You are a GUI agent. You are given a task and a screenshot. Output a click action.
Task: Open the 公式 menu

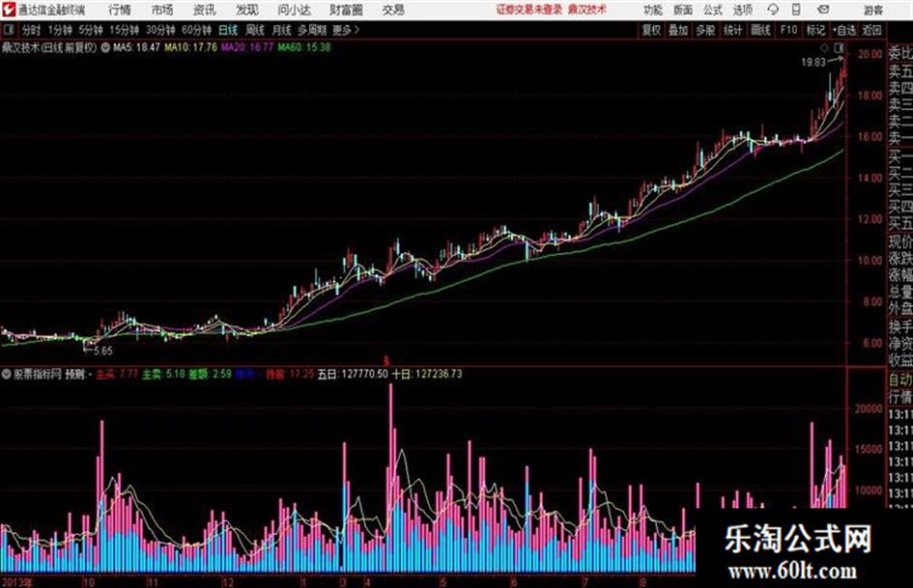[712, 10]
